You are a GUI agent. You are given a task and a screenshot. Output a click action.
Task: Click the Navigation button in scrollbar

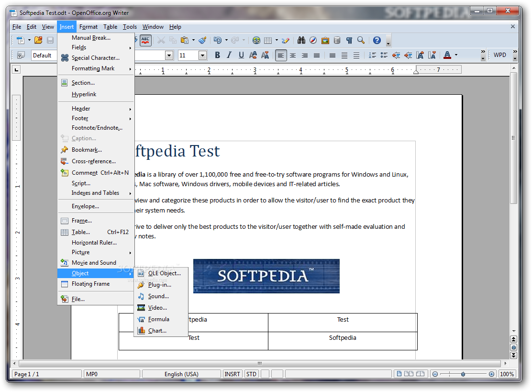514,347
